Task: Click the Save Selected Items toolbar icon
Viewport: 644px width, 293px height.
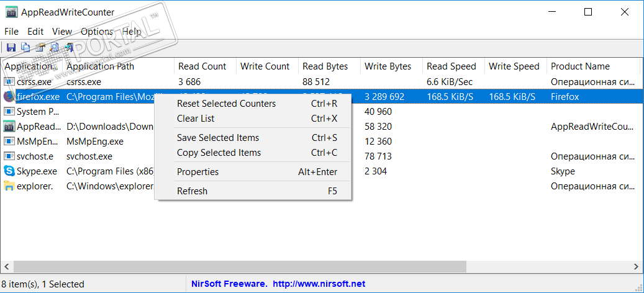Action: (11, 47)
